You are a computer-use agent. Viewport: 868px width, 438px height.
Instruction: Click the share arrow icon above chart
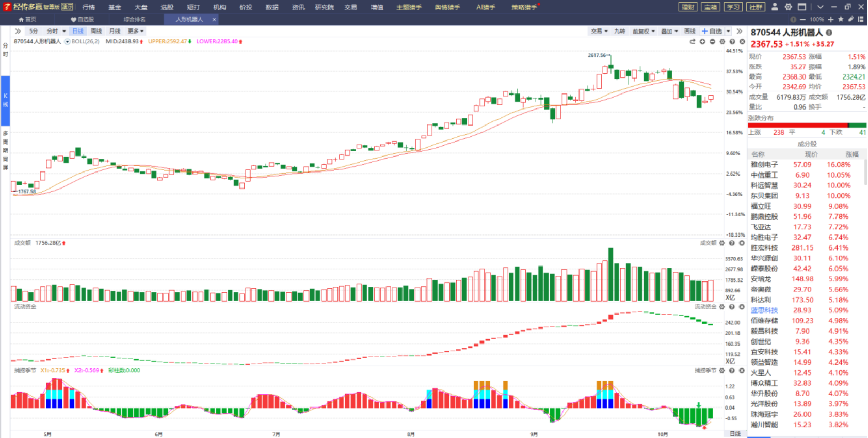[x=693, y=42]
